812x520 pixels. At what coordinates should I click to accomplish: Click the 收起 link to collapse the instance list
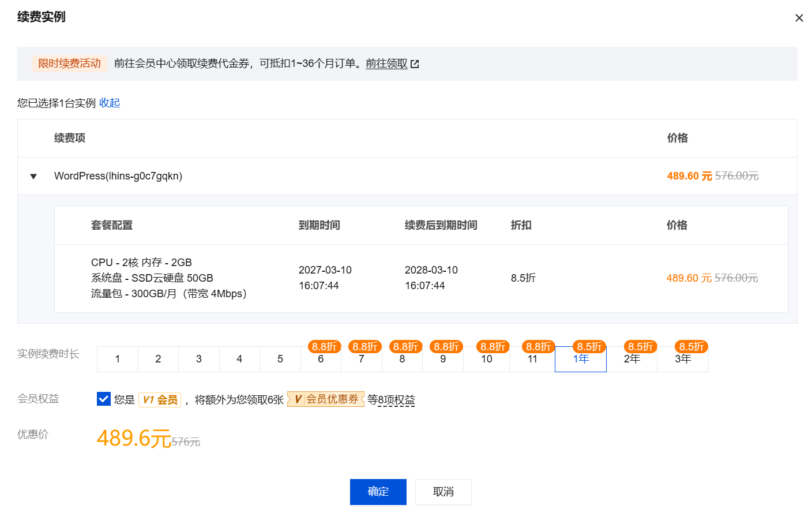(x=110, y=103)
